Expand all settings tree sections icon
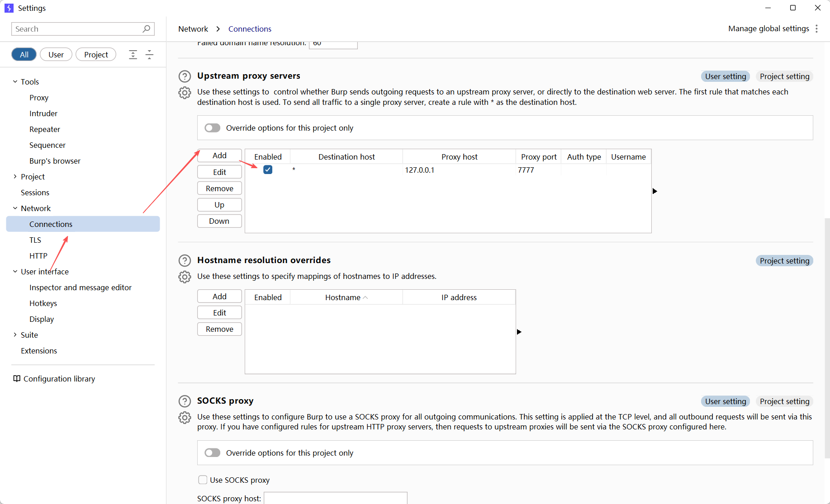The width and height of the screenshot is (830, 504). click(x=133, y=55)
